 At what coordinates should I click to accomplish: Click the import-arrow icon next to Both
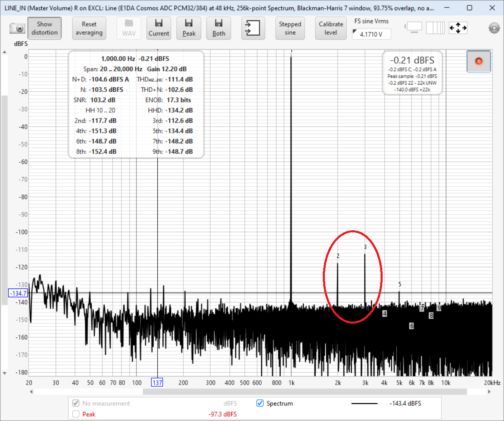tap(253, 28)
